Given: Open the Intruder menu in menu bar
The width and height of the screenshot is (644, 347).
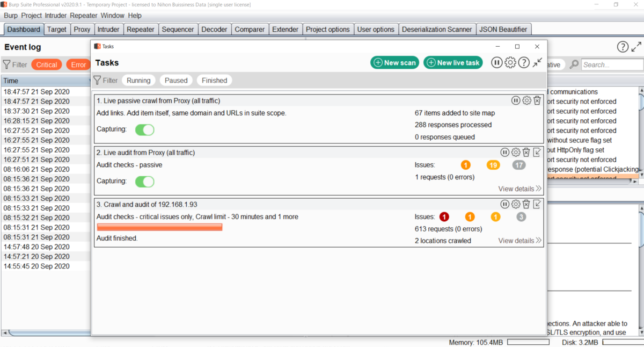Looking at the screenshot, I should pos(56,16).
